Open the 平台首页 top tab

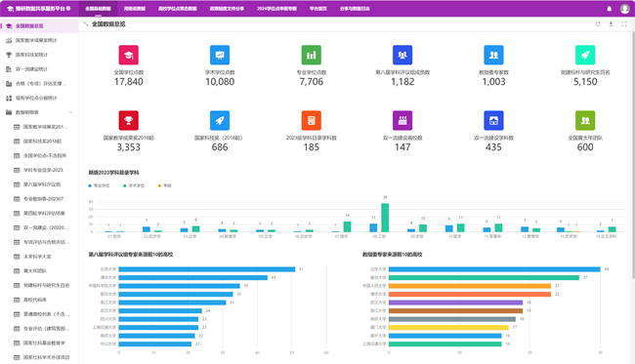(317, 9)
